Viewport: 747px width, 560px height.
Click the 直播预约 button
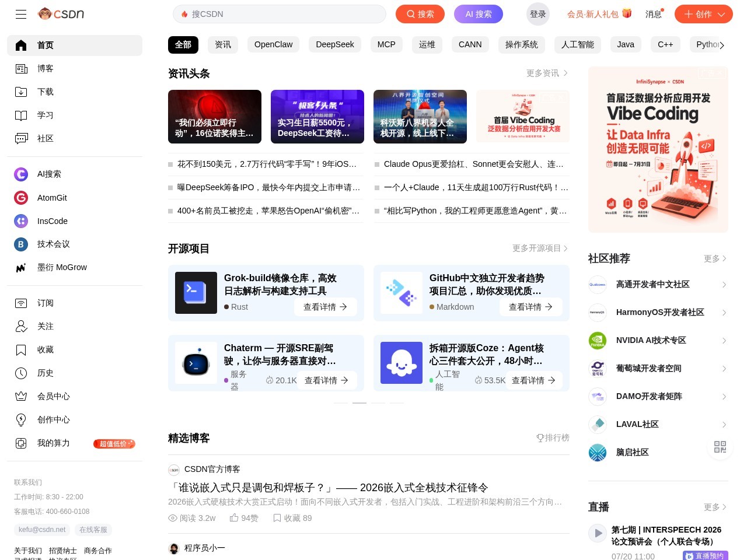pyautogui.click(x=706, y=556)
